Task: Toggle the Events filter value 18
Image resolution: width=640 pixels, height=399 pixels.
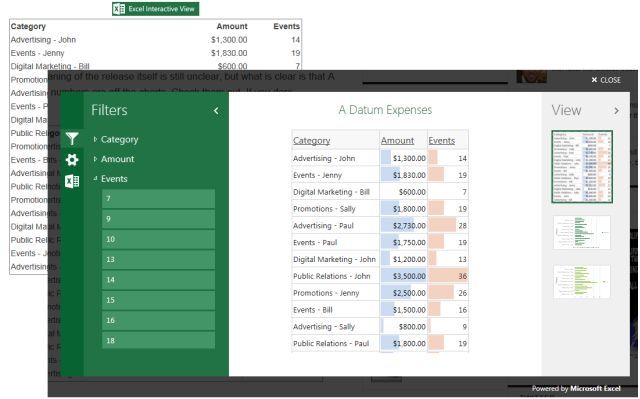Action: point(158,340)
